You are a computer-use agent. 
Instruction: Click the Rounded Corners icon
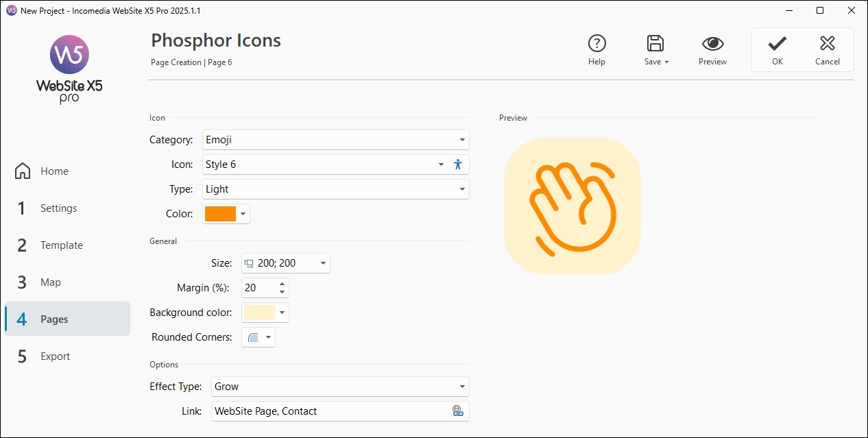(x=253, y=337)
